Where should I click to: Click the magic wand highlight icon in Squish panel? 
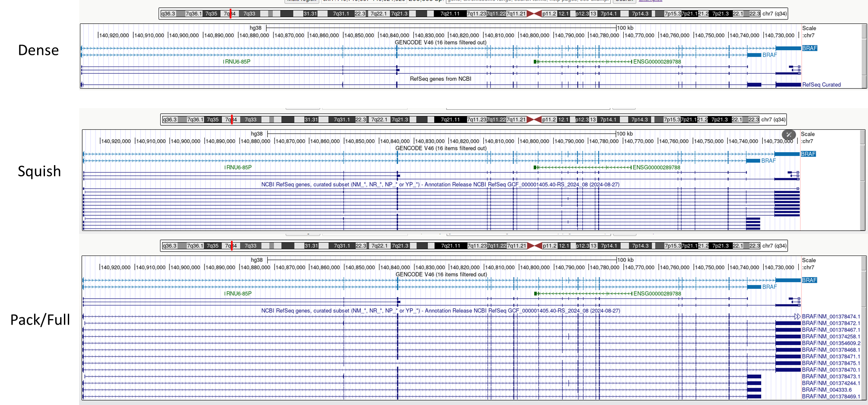(788, 134)
